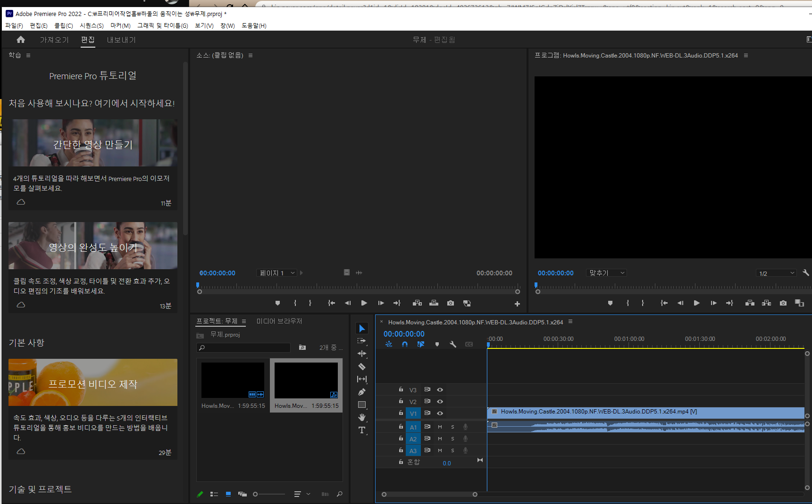Viewport: 812px width, 504px height.
Task: Toggle V1 track output eye
Action: click(440, 413)
